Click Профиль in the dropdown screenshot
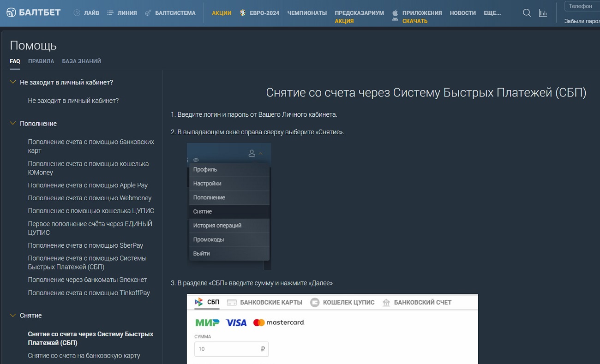This screenshot has width=600, height=364. point(229,170)
